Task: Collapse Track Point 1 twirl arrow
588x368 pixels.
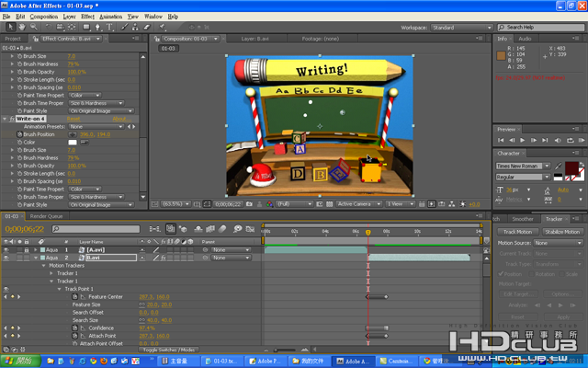Action: [x=59, y=289]
